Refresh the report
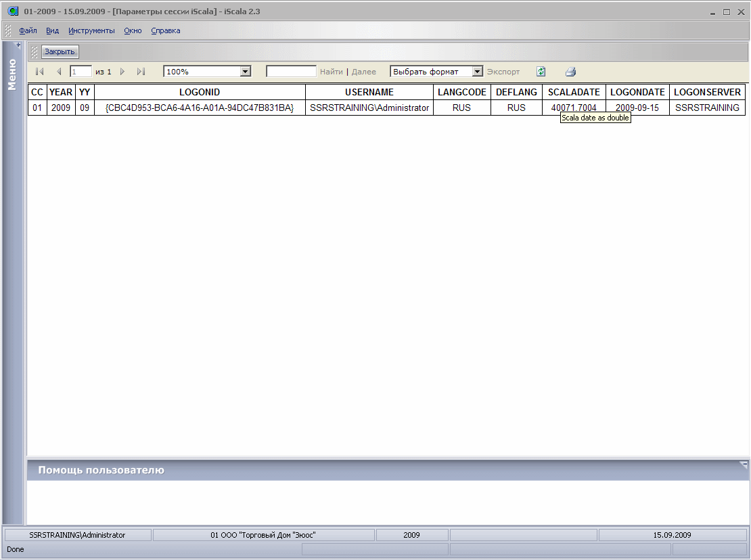Screen dimensions: 751x560 pyautogui.click(x=541, y=72)
